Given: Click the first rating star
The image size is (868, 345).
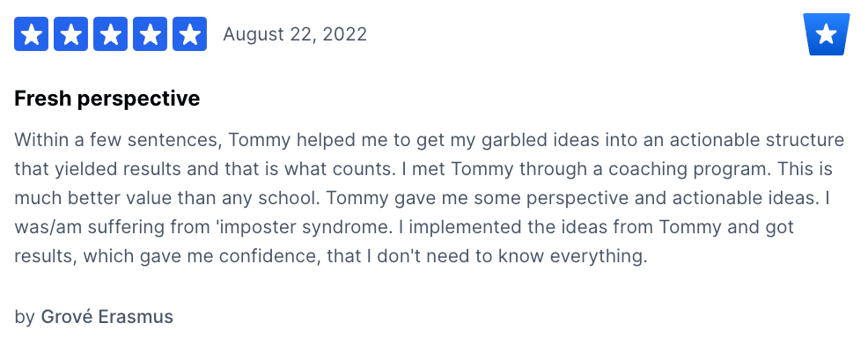Looking at the screenshot, I should tap(31, 33).
